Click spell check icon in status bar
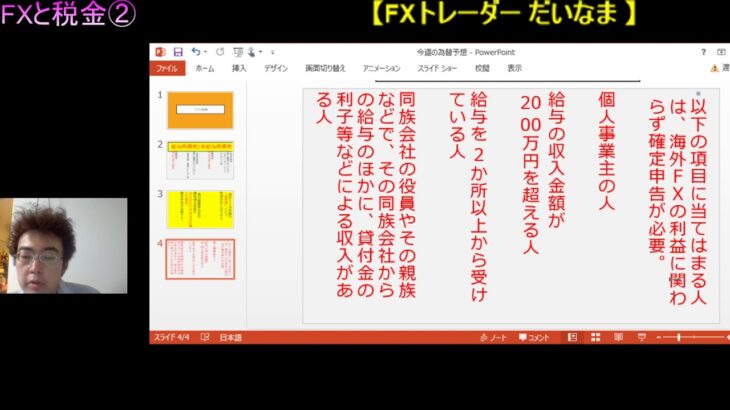Image resolution: width=730 pixels, height=410 pixels. [205, 338]
